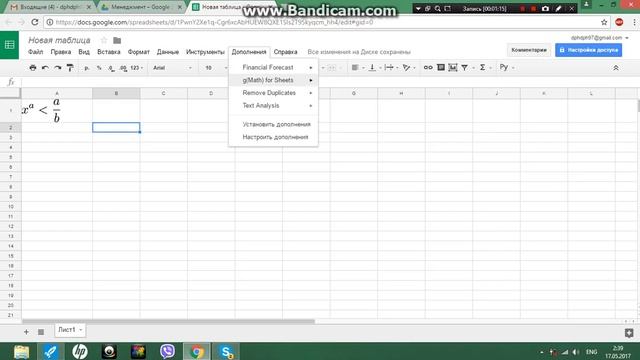Open Viber from the taskbar
The image size is (640, 360).
pos(167,351)
